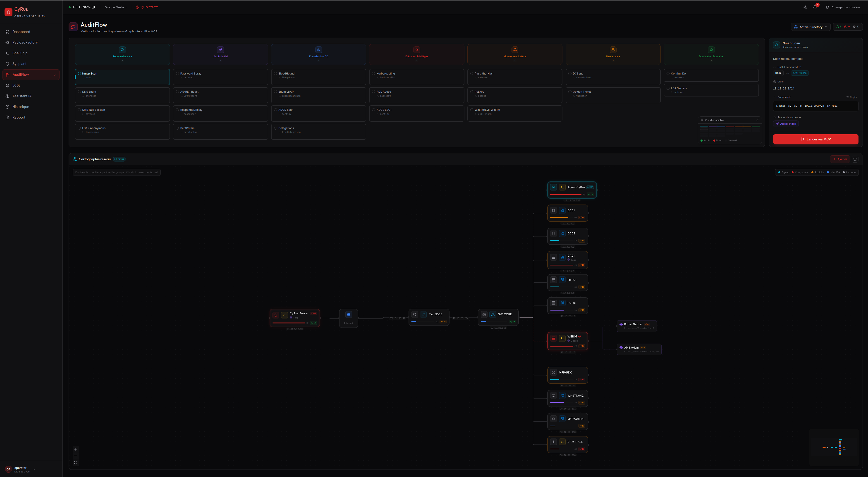Toggle the light/dark theme sun icon
Viewport: 868px width, 477px height.
805,7
